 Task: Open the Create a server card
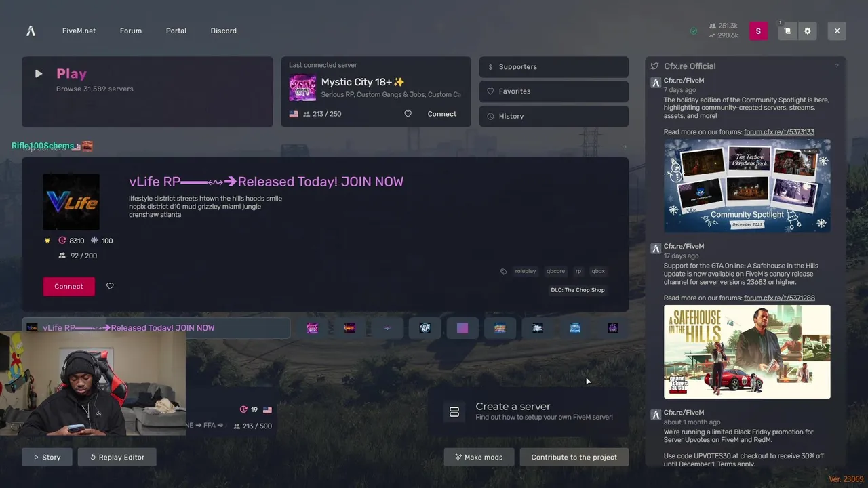(528, 411)
